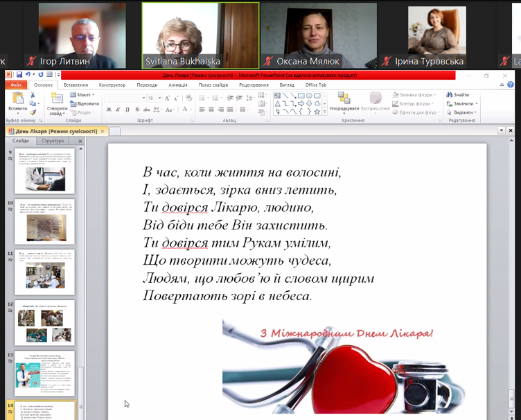Open PowerPoint Help question mark icon
Viewport: 521px width, 420px height.
coord(511,85)
